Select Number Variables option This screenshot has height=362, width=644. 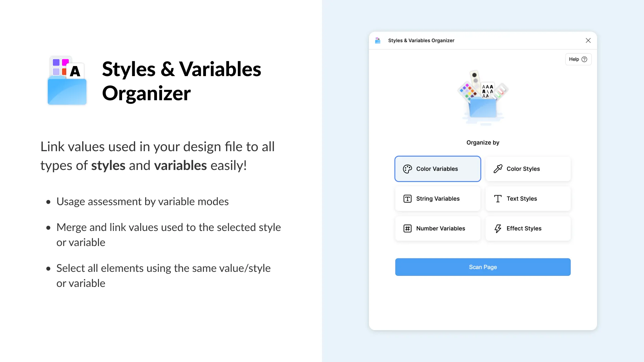pos(437,228)
